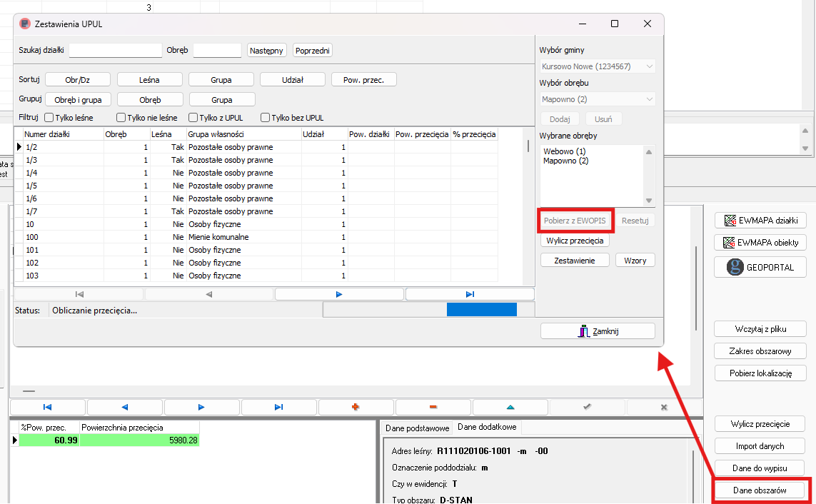Image resolution: width=816 pixels, height=504 pixels.
Task: Open EWMAPA działki map button
Action: [x=760, y=221]
